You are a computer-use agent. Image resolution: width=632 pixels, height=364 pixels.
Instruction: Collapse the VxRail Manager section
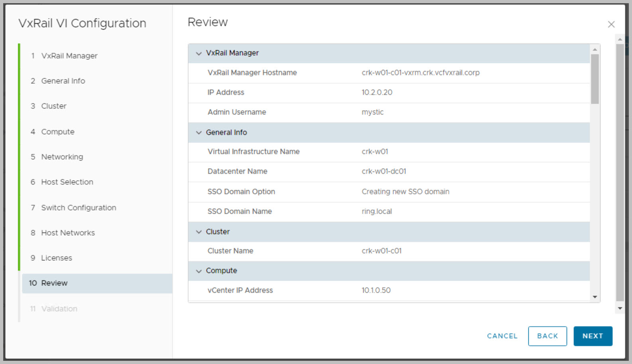[199, 53]
